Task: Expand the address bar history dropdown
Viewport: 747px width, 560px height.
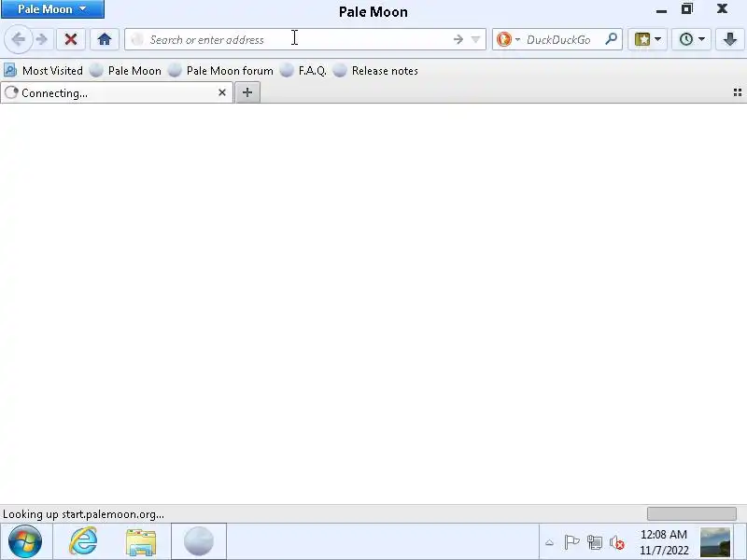Action: point(475,39)
